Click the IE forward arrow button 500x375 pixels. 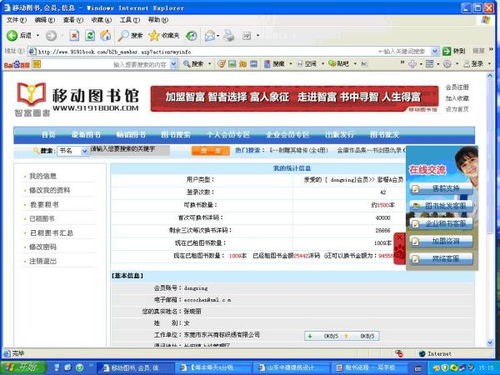point(51,36)
